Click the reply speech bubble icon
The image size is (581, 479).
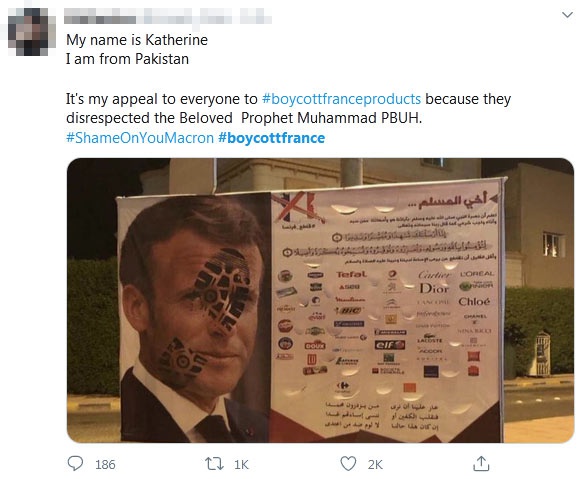75,463
